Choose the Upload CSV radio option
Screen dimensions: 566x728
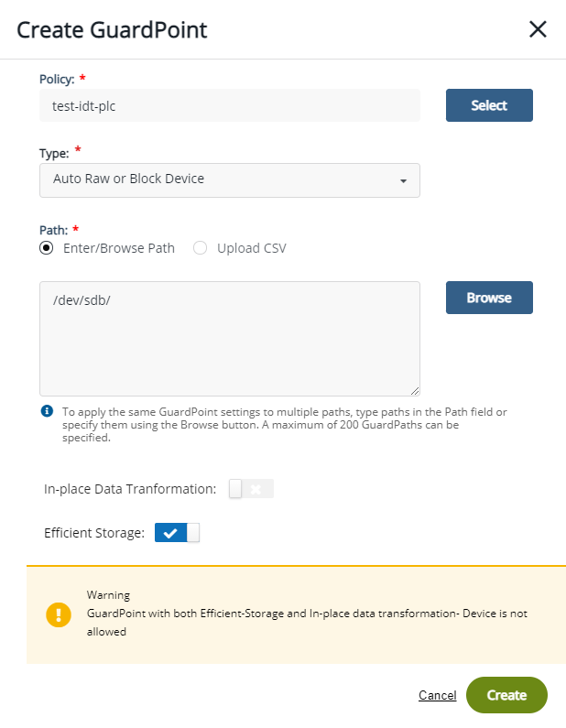point(201,248)
